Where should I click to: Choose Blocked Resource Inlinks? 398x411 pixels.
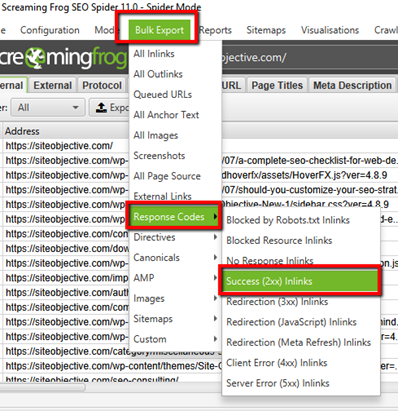click(x=301, y=240)
